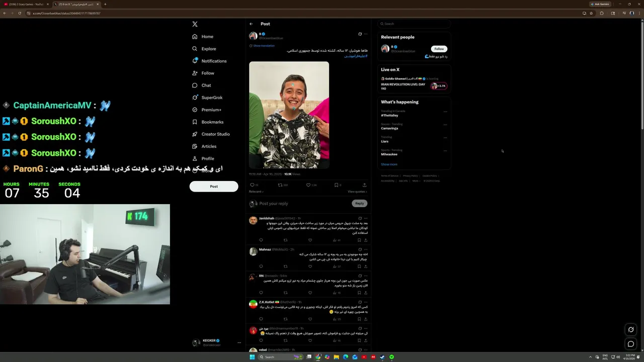Viewport: 644px width, 362px height.
Task: Open the Grok icon on main post
Action: [360, 34]
